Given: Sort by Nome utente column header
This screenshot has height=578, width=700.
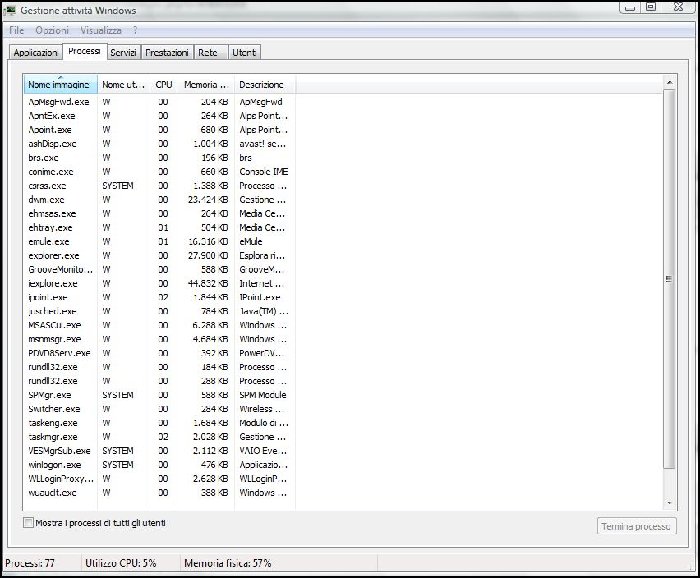Looking at the screenshot, I should click(x=123, y=84).
